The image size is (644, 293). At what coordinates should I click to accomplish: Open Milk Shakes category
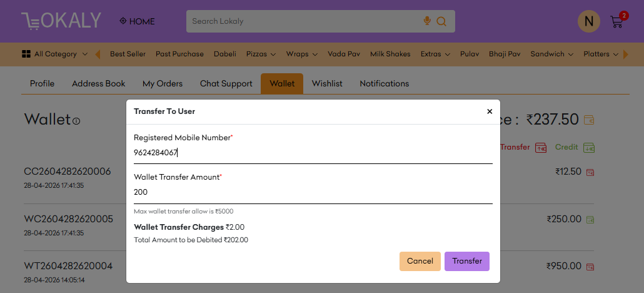[390, 54]
